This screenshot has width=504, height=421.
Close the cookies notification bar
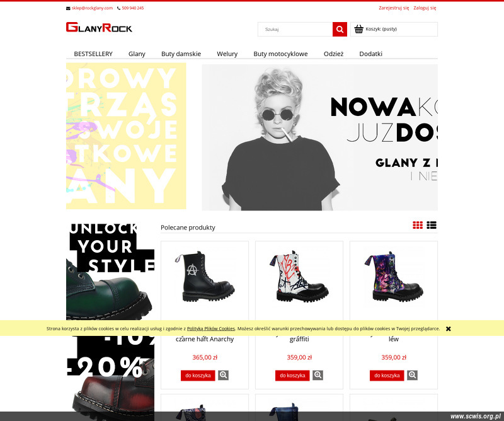point(448,329)
